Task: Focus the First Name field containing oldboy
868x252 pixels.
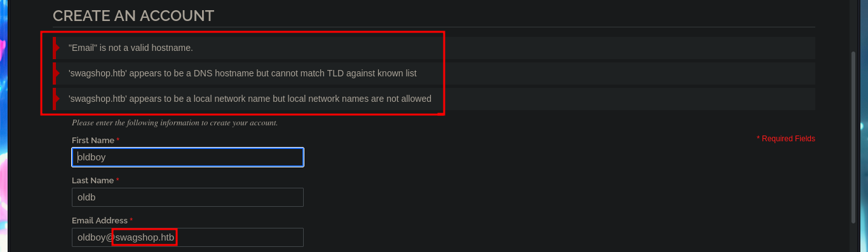Action: (187, 157)
